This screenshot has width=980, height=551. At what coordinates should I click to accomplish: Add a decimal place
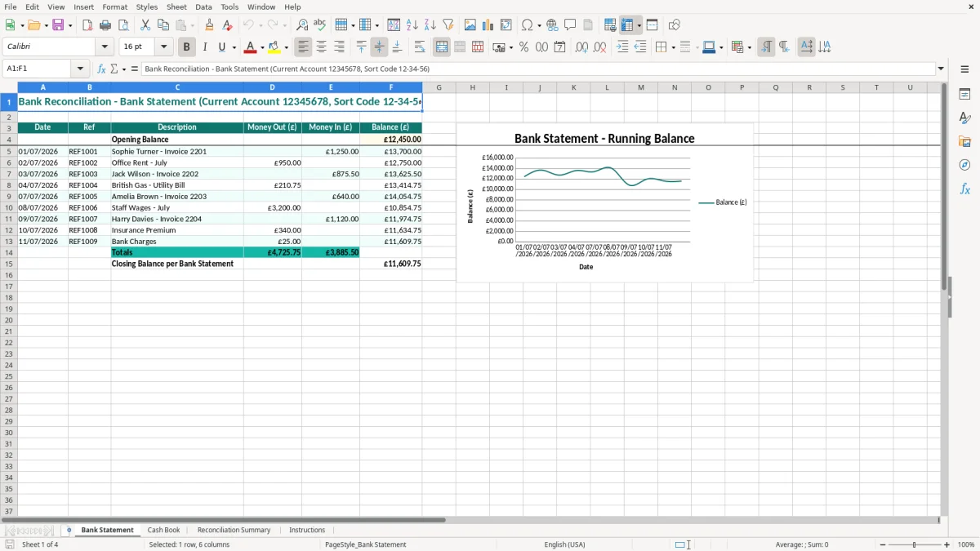coord(581,47)
